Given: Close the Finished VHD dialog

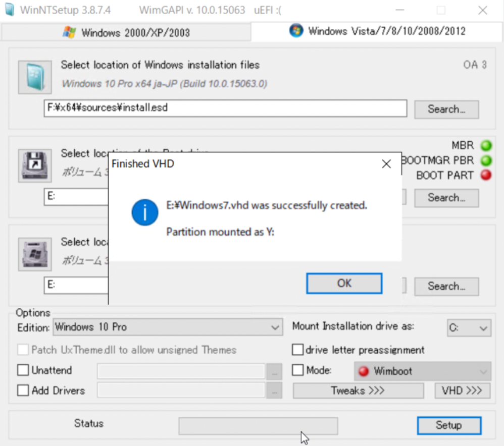Looking at the screenshot, I should pyautogui.click(x=386, y=164).
